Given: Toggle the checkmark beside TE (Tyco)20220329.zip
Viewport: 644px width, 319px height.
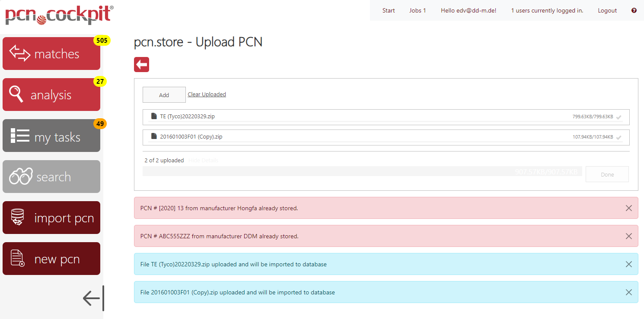Looking at the screenshot, I should pos(619,117).
